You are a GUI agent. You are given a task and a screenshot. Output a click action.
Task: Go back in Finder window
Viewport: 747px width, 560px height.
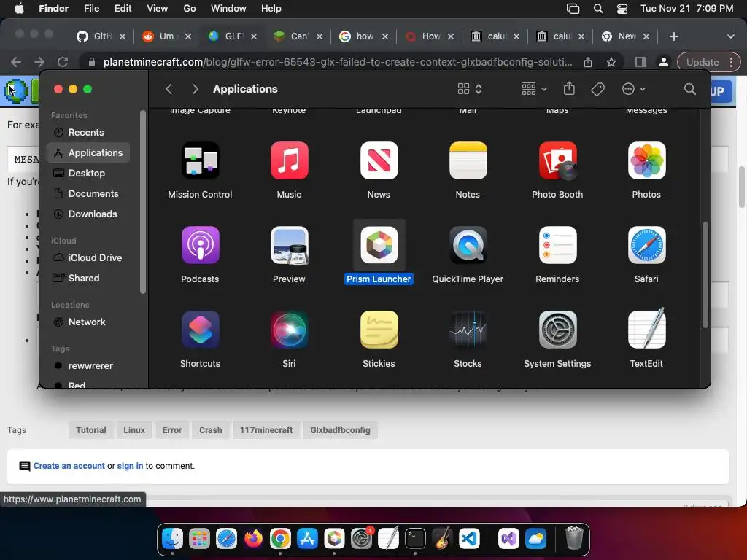pos(169,89)
